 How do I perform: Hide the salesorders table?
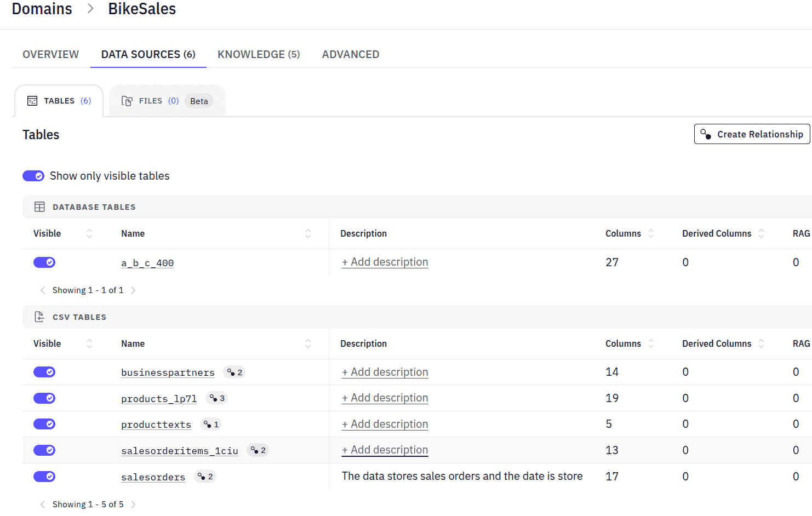[44, 476]
